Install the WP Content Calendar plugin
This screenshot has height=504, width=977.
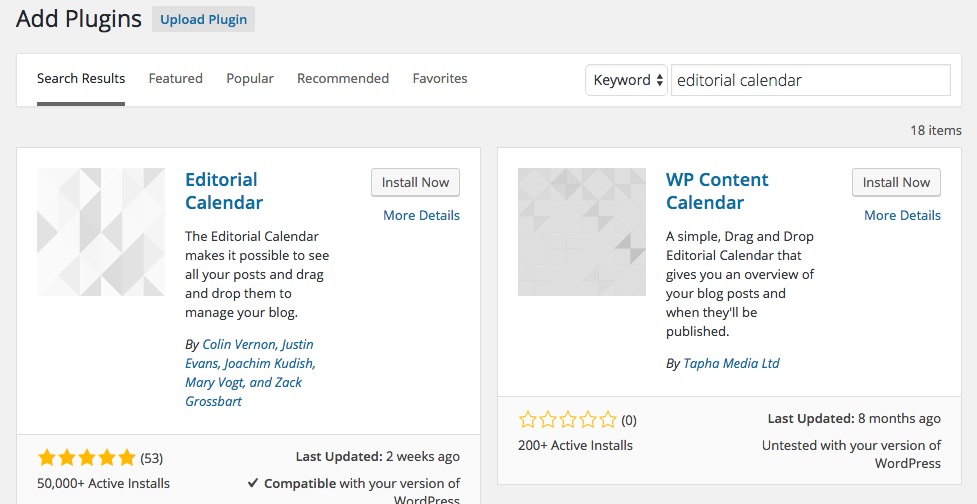897,183
